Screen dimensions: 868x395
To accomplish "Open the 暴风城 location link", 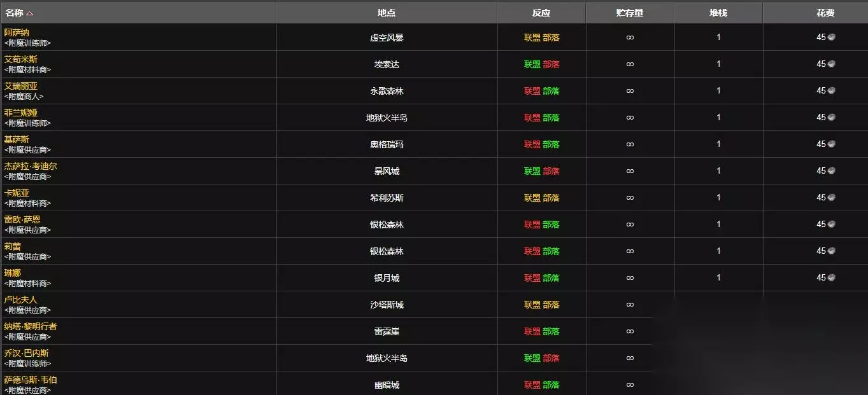I will point(387,171).
